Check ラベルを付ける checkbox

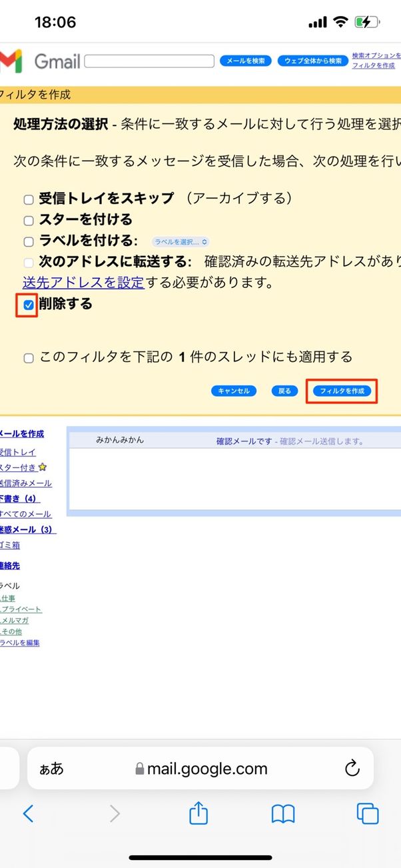28,241
